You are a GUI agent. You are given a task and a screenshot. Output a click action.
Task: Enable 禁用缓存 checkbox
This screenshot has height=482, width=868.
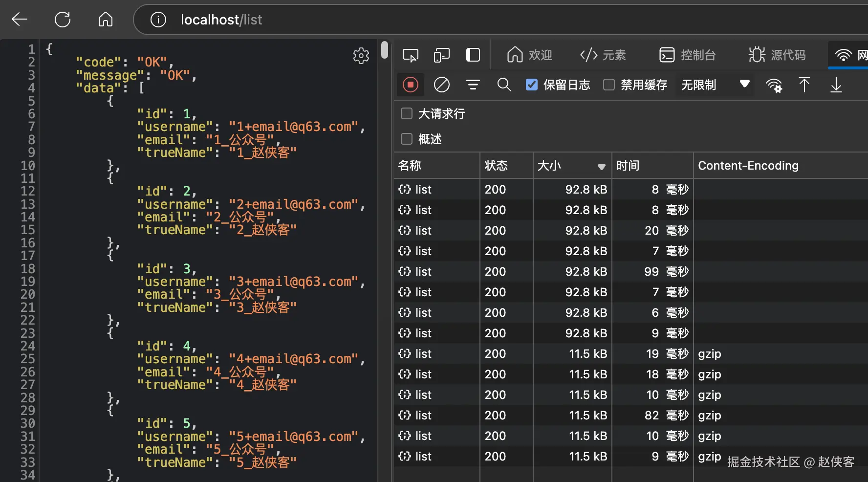point(609,85)
